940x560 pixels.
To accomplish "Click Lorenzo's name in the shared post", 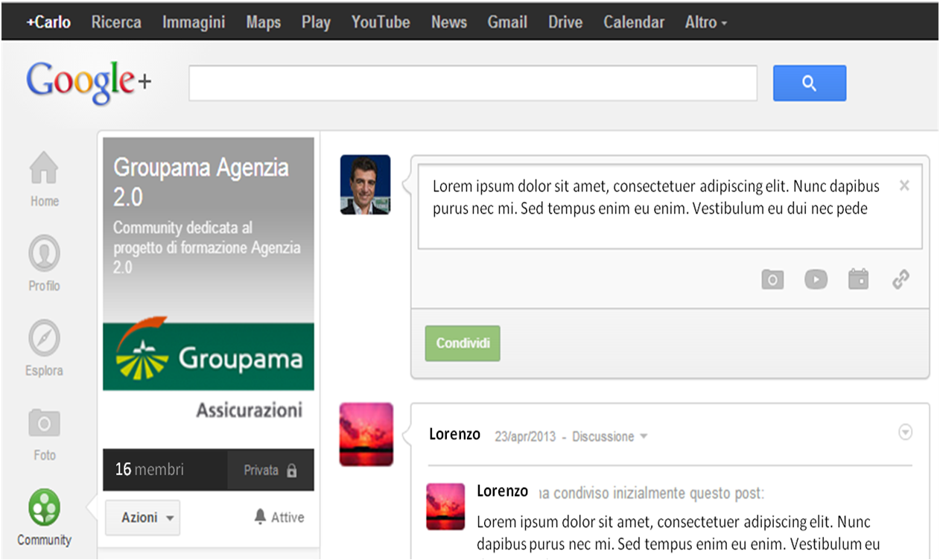I will [x=502, y=491].
